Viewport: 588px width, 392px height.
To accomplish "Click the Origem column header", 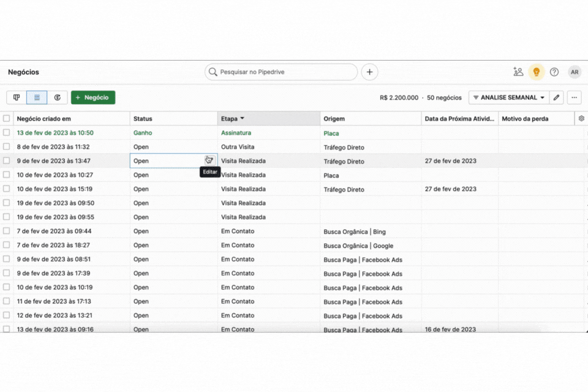I will tap(334, 119).
